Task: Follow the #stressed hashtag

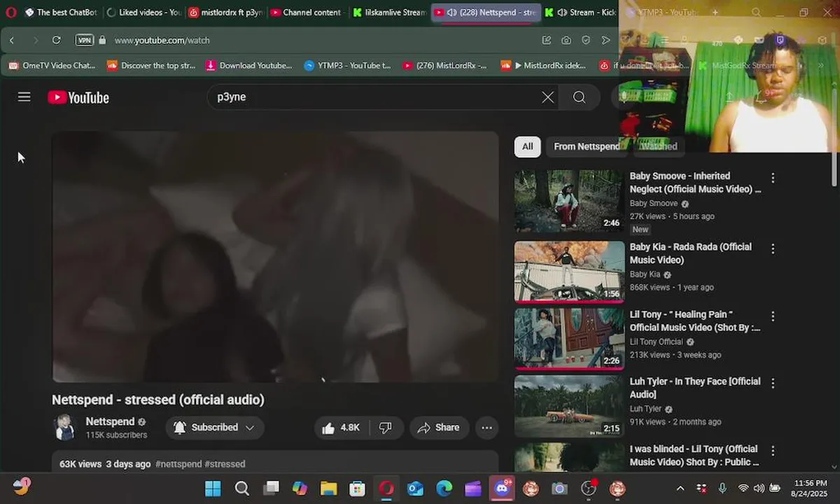Action: pos(225,464)
